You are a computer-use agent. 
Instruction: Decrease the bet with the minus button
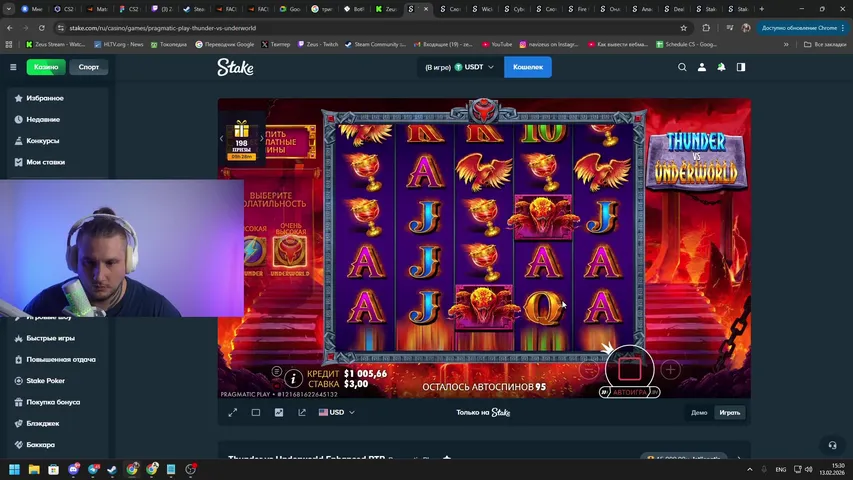coord(589,370)
